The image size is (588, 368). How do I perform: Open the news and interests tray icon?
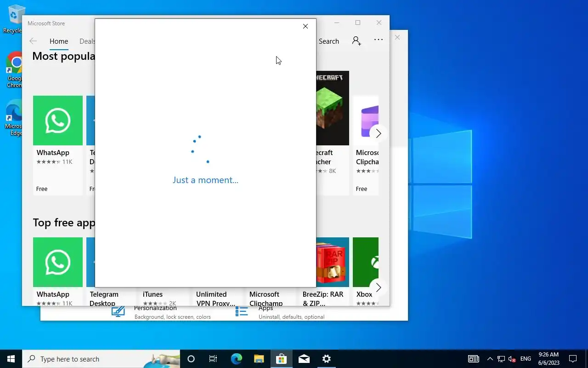point(474,359)
